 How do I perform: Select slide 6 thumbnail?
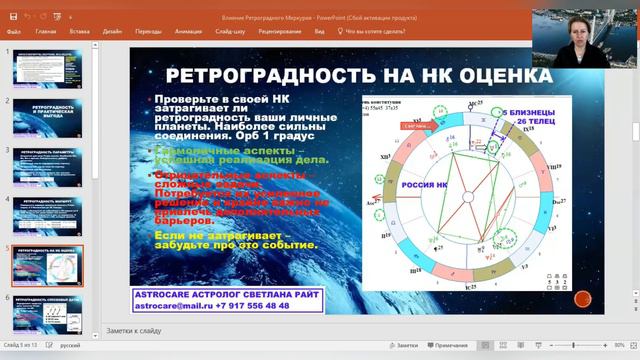[x=47, y=315]
